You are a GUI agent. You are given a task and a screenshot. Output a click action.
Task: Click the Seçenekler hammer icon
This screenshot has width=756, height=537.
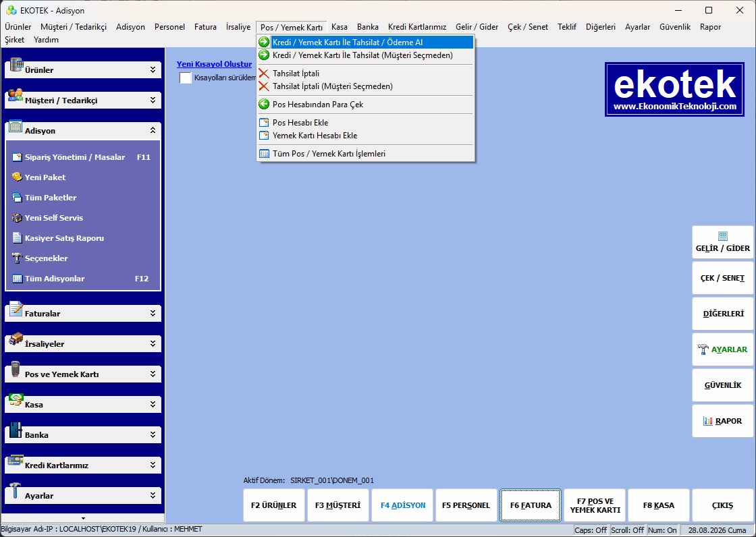[18, 258]
